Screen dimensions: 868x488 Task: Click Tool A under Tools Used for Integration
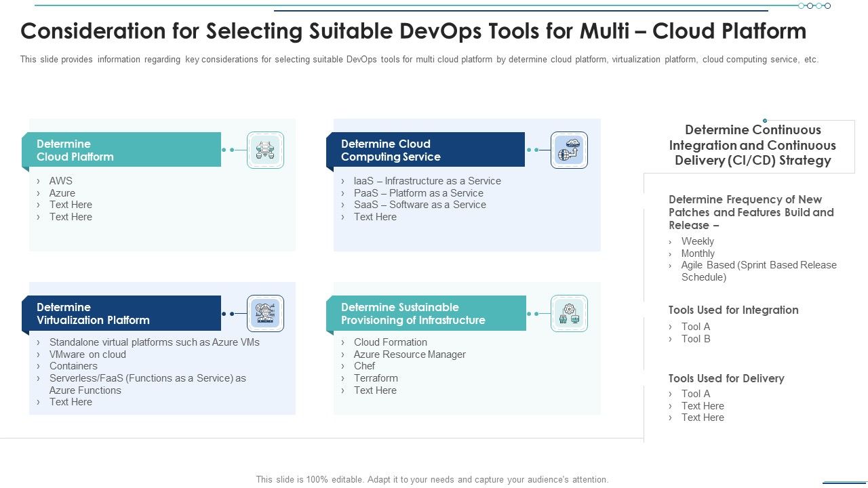point(696,326)
